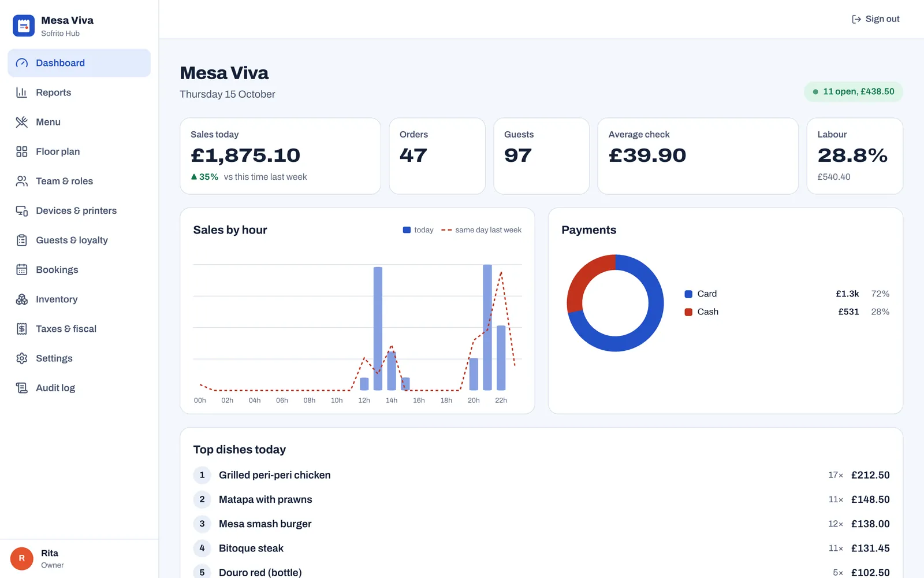The image size is (924, 578).
Task: Click the Sign out link
Action: (x=875, y=19)
